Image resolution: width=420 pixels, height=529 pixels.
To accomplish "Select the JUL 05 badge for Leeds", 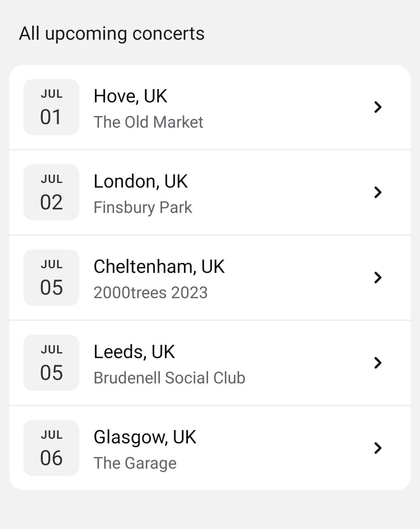I will point(51,363).
